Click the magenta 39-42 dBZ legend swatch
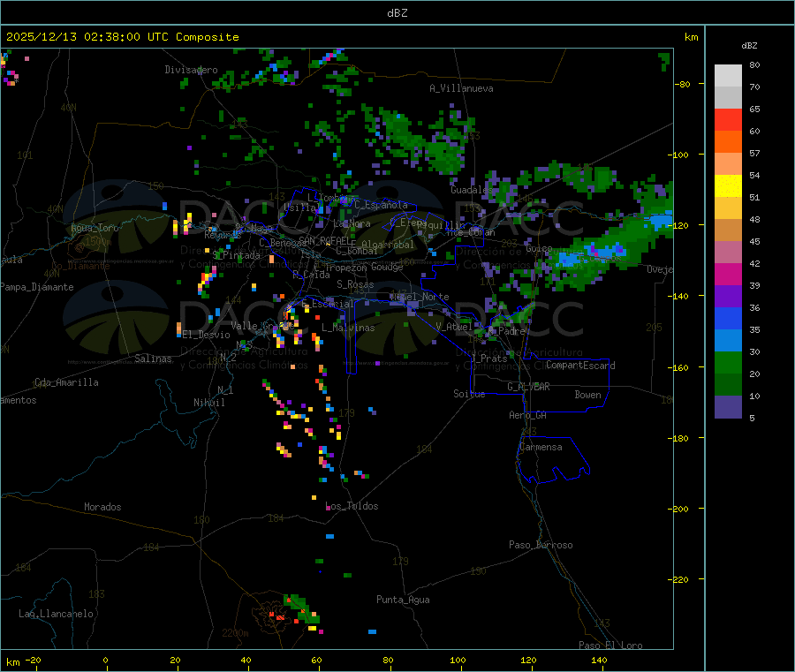The image size is (795, 672). (728, 274)
